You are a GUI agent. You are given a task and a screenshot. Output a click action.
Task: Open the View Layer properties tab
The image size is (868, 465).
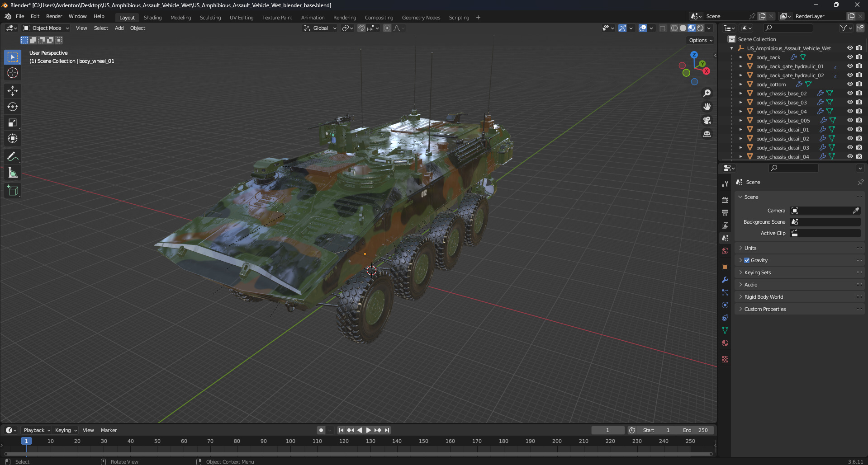725,225
